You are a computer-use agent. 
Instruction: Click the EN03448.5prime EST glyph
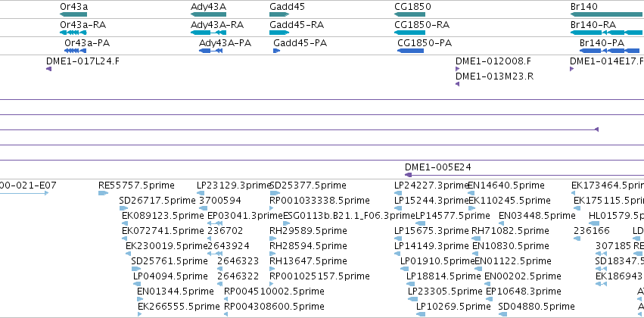pyautogui.click(x=502, y=223)
